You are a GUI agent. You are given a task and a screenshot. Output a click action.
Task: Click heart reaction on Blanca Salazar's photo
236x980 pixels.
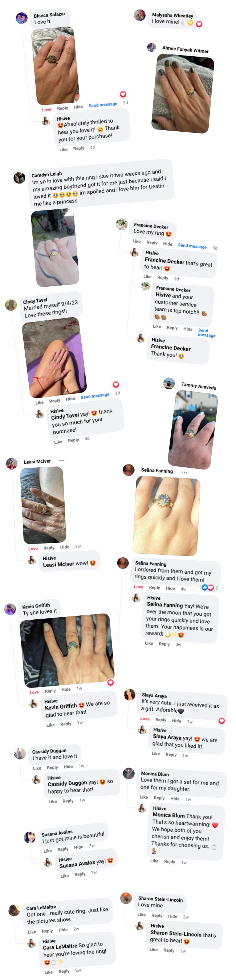pos(123,94)
